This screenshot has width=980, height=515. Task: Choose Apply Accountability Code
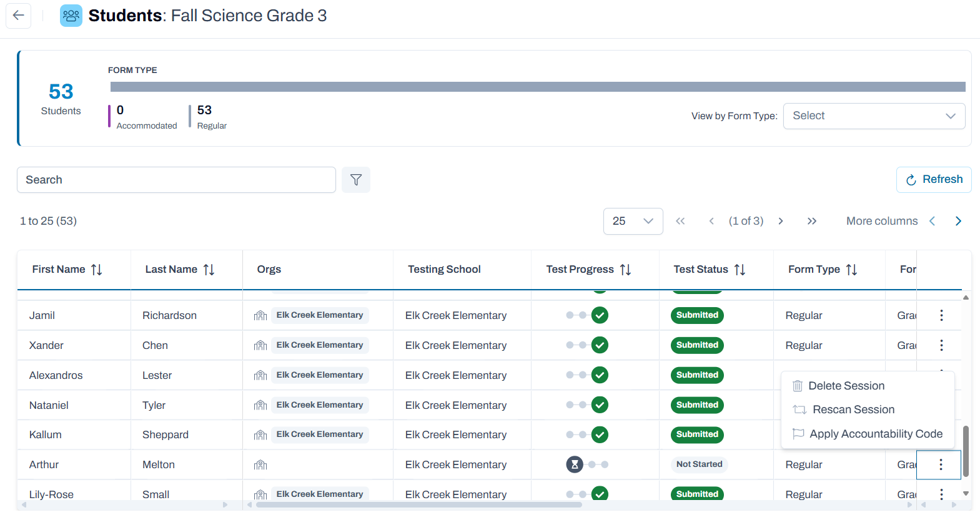pyautogui.click(x=867, y=434)
